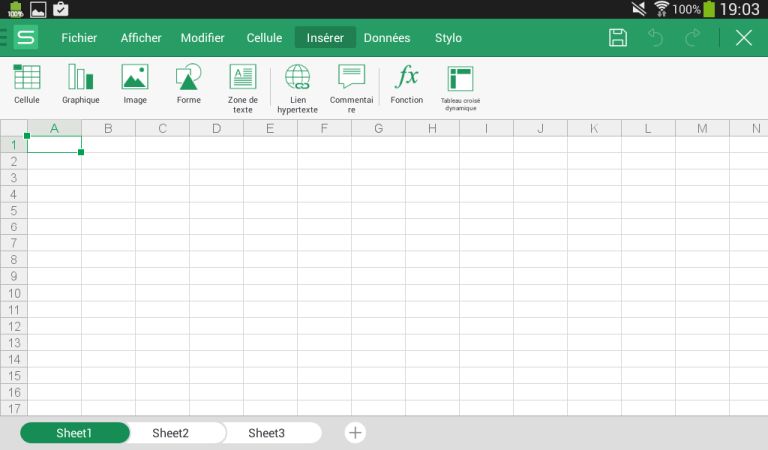Select row 16 header

pyautogui.click(x=14, y=392)
